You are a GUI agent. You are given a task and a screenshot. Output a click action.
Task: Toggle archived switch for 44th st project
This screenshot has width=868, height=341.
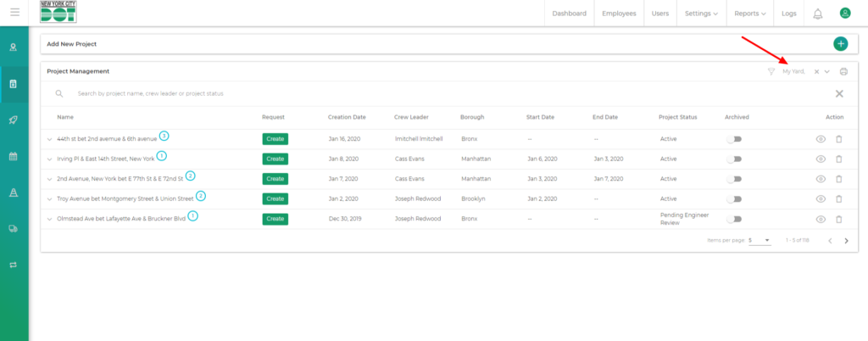point(734,138)
